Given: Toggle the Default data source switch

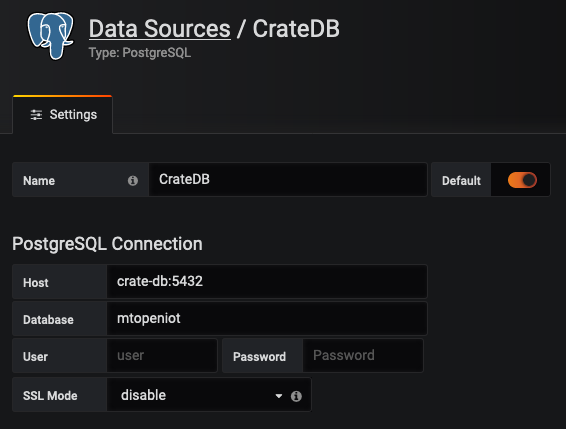Looking at the screenshot, I should [x=522, y=180].
